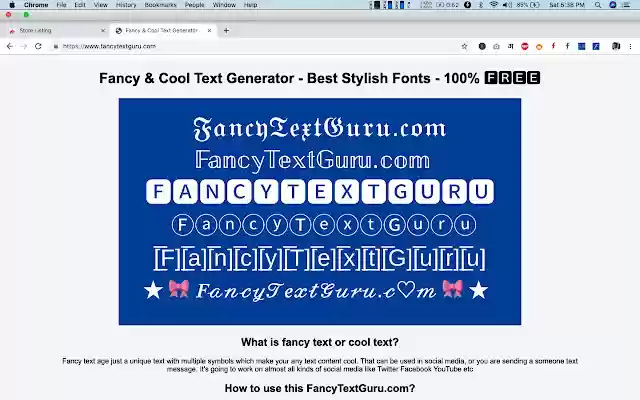Close the Fancy & Cool Text Generator tab
Viewport: 640px width, 400px height.
tap(209, 30)
